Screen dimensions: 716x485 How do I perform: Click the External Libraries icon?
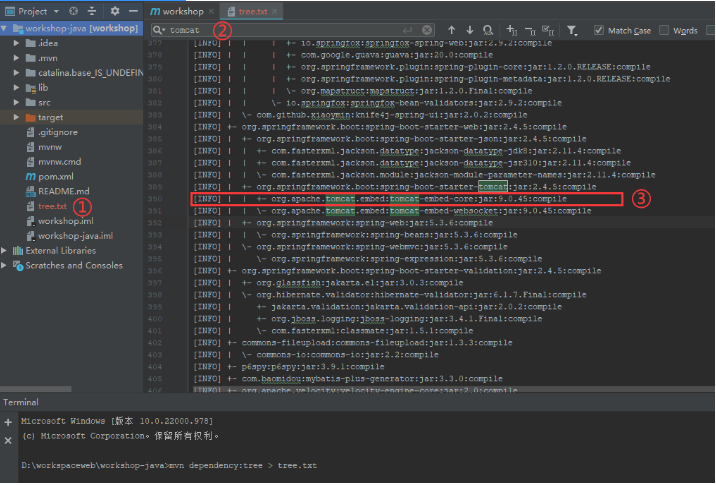[x=18, y=250]
